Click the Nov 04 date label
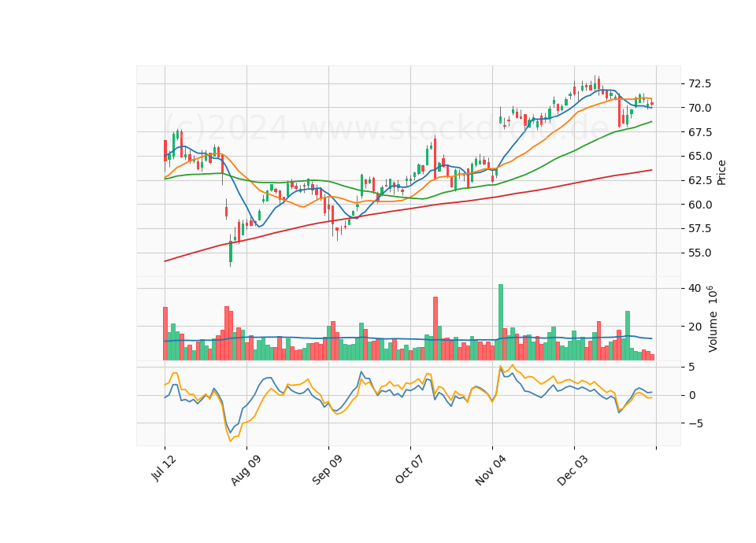The image size is (756, 543). click(491, 470)
